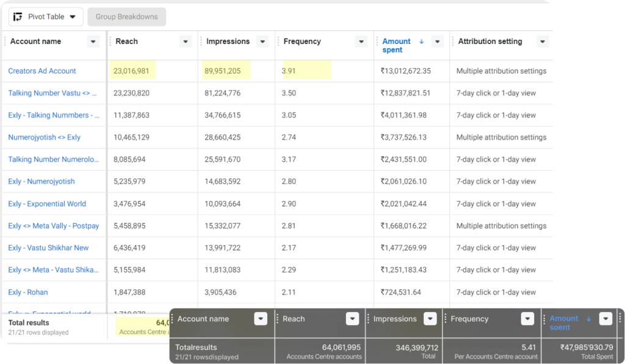Click the Impressions column drag handle
Image resolution: width=625 pixels, height=364 pixels.
pyautogui.click(x=201, y=41)
